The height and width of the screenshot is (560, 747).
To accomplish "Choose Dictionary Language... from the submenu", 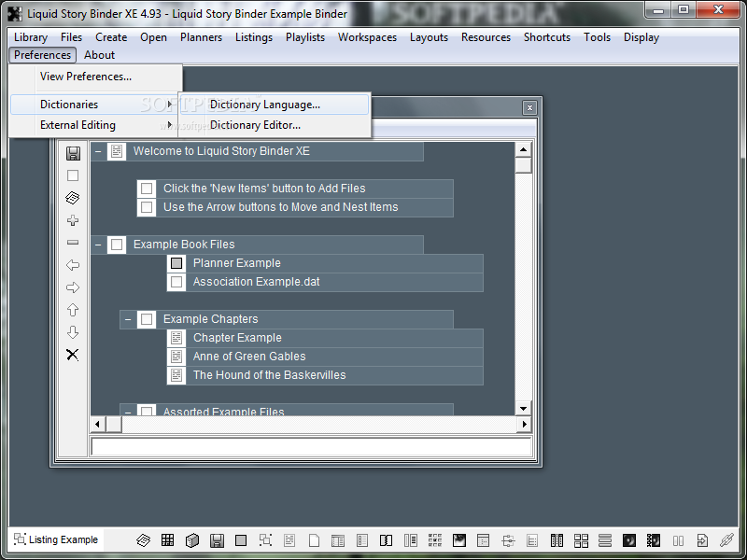I will [275, 105].
